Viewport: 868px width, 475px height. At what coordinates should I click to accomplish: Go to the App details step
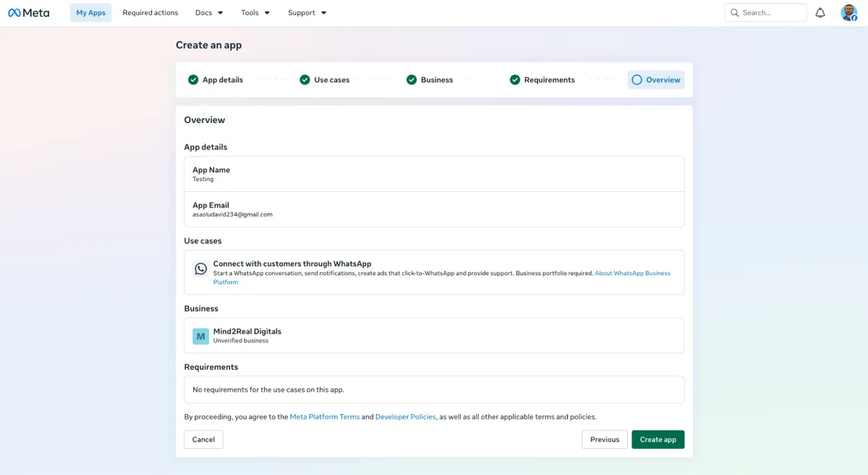click(x=216, y=80)
